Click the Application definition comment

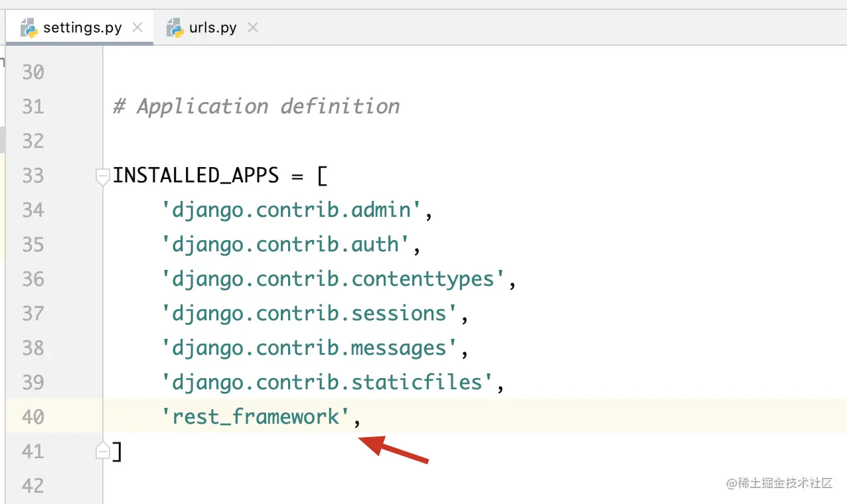[257, 107]
